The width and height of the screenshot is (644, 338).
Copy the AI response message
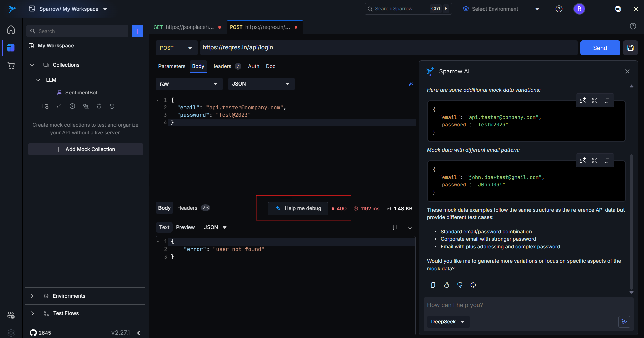click(433, 285)
